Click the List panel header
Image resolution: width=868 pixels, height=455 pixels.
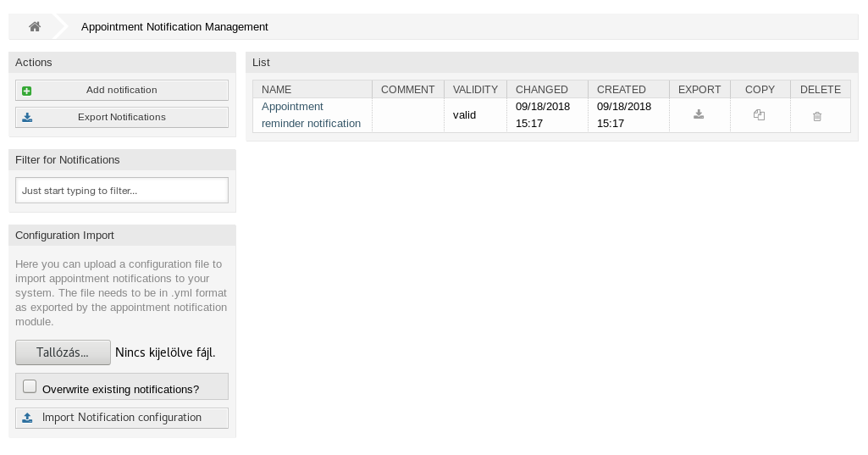coord(552,63)
